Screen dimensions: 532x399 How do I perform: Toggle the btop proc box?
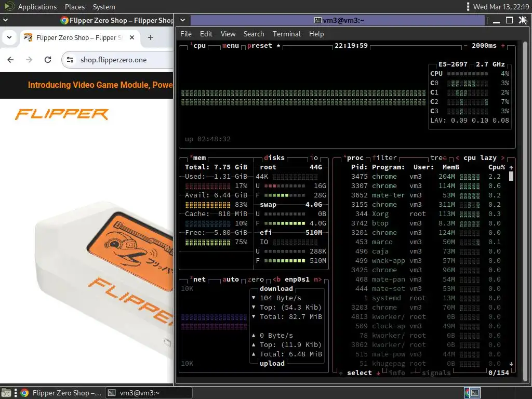point(353,158)
